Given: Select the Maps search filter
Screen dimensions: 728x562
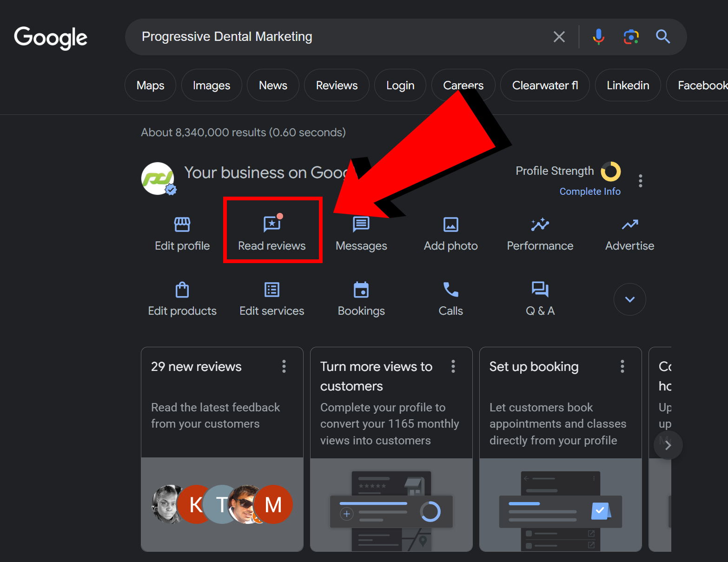Looking at the screenshot, I should (x=150, y=85).
